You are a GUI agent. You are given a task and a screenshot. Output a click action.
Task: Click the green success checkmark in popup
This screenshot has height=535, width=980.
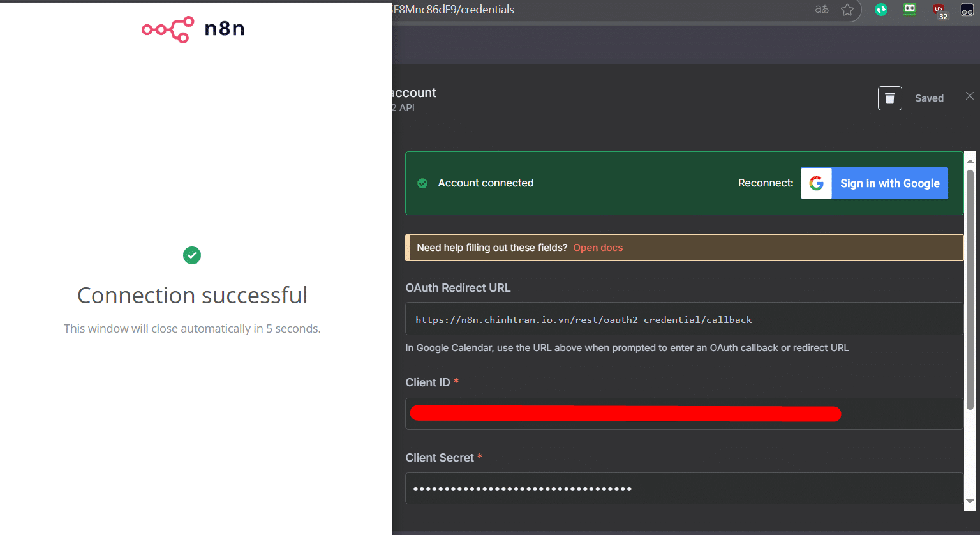pos(192,255)
